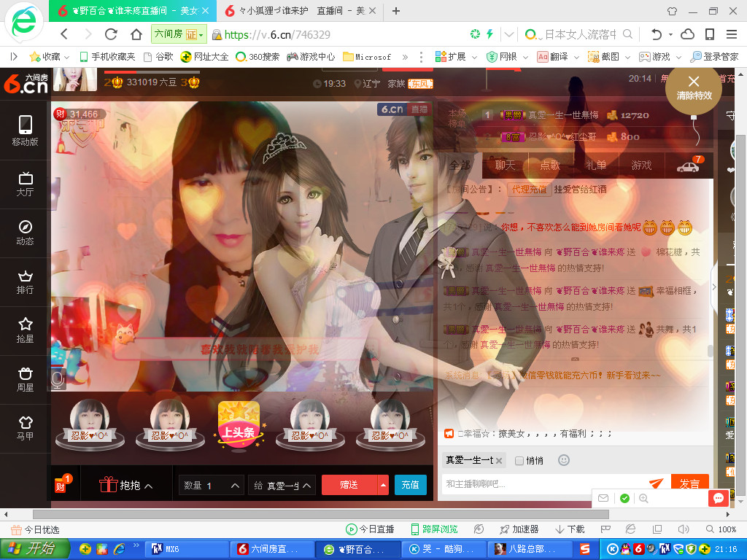The height and width of the screenshot is (560, 747).
Task: Open the red 财 gift bag icon
Action: click(x=61, y=484)
